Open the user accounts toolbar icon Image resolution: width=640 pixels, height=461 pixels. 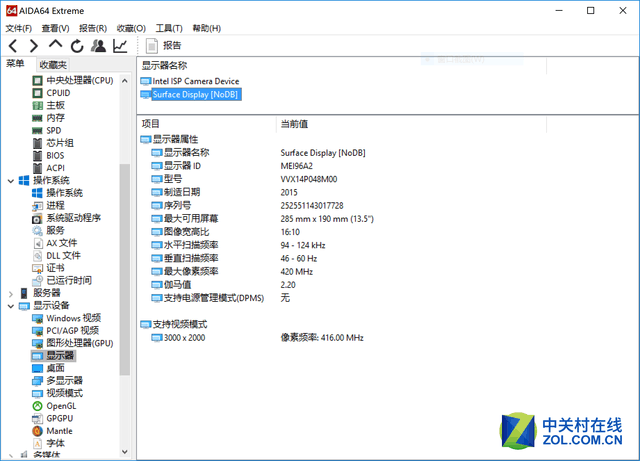98,46
